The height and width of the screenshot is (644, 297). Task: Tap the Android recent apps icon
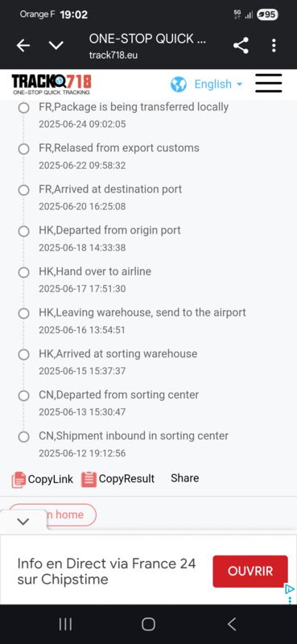(65, 625)
